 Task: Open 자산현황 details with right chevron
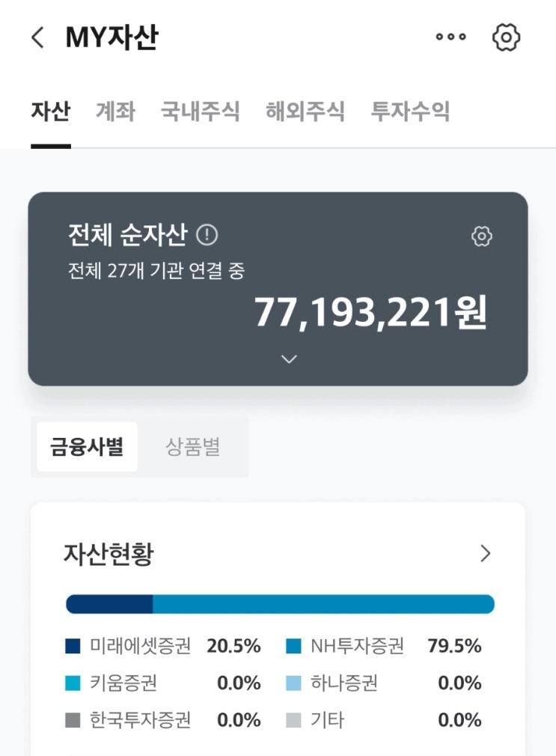486,554
